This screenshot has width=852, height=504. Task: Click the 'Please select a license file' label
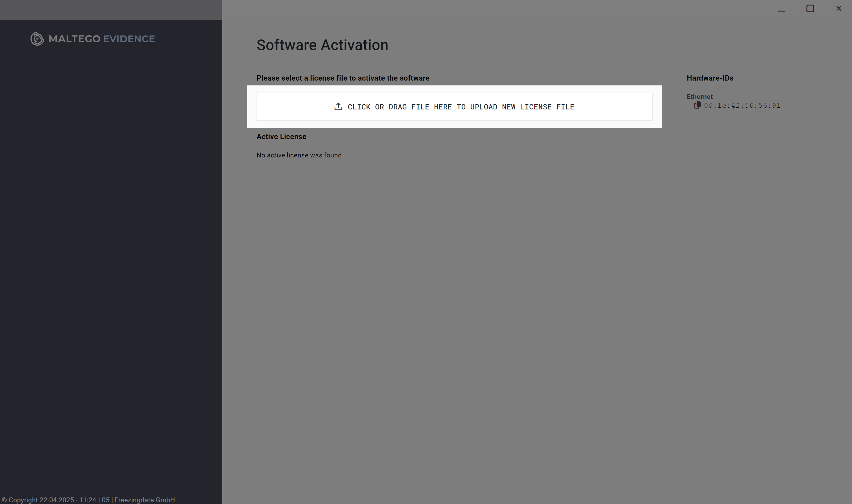tap(343, 78)
